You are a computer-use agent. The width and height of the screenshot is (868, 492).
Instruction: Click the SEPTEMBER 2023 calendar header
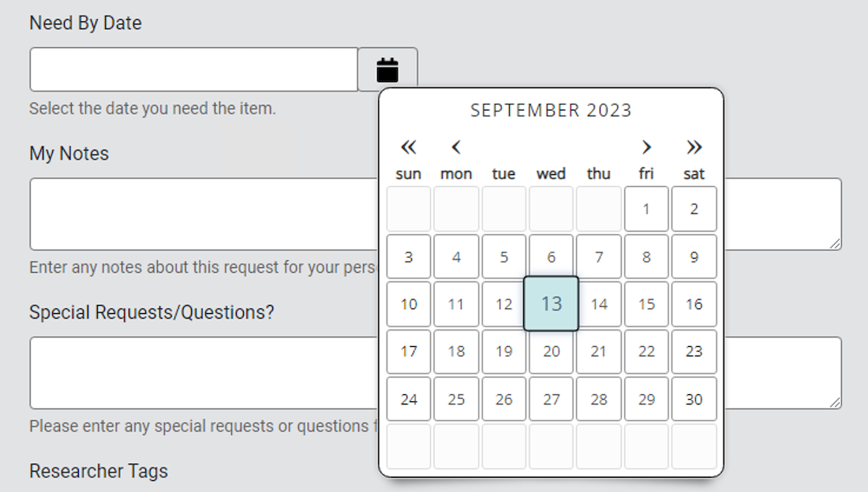tap(552, 110)
